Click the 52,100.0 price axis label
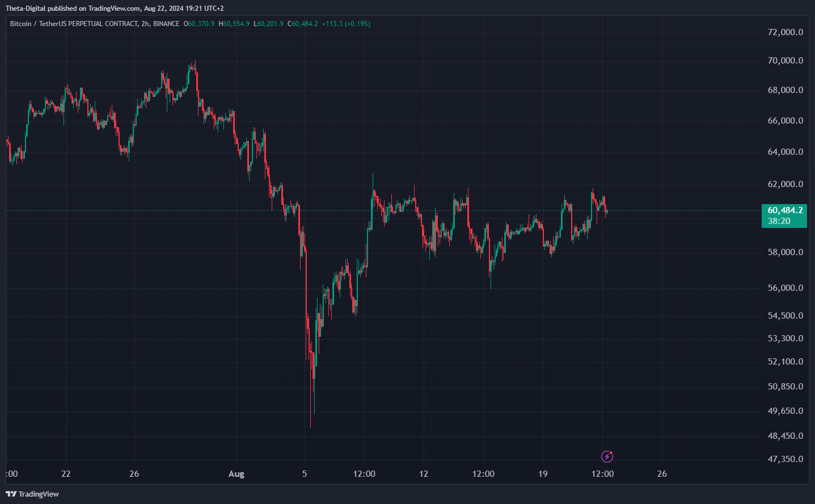The width and height of the screenshot is (815, 504). point(785,362)
